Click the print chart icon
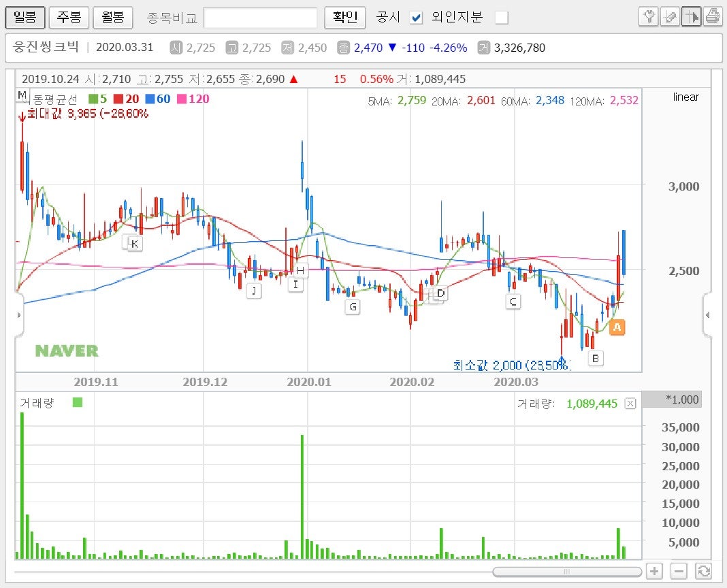The height and width of the screenshot is (588, 727). pyautogui.click(x=713, y=17)
